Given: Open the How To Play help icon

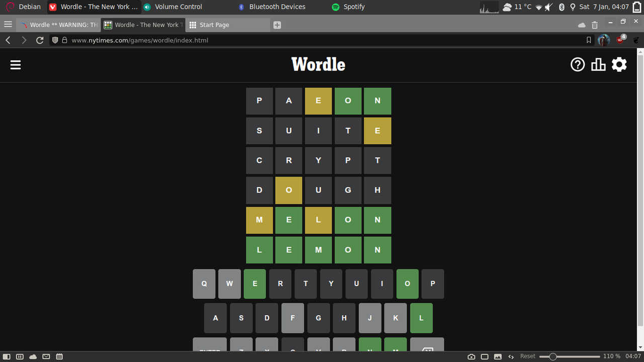Looking at the screenshot, I should (x=578, y=64).
